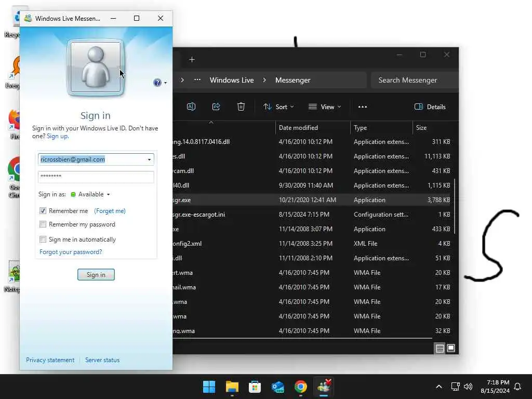532x399 pixels.
Task: Open Outlook from the taskbar
Action: click(x=278, y=387)
